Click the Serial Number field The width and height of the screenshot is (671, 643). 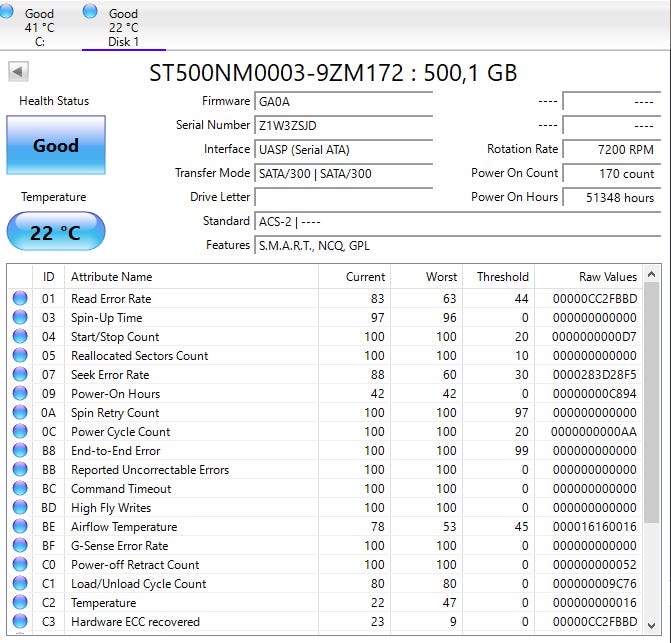tap(344, 126)
